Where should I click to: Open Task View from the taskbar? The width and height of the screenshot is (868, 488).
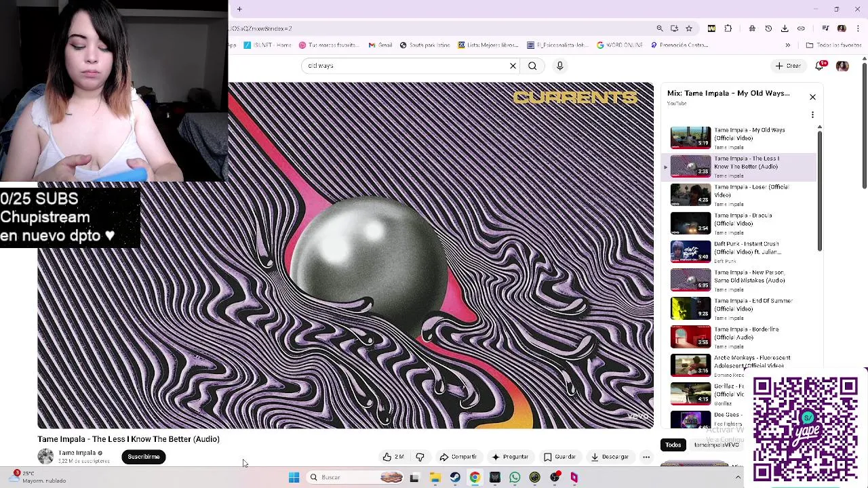click(414, 477)
